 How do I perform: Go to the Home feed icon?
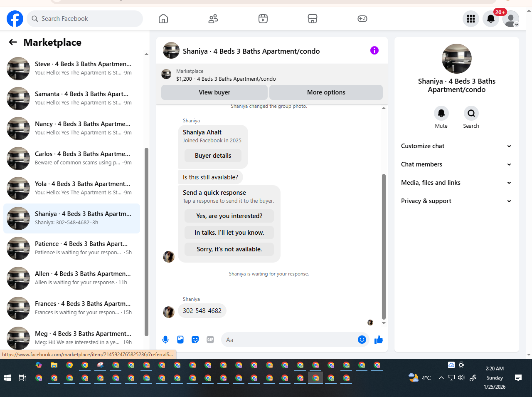(163, 19)
